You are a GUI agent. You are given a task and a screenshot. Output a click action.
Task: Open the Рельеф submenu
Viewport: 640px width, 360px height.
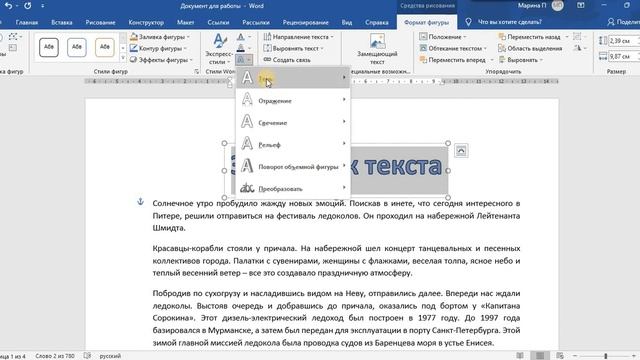(x=293, y=144)
